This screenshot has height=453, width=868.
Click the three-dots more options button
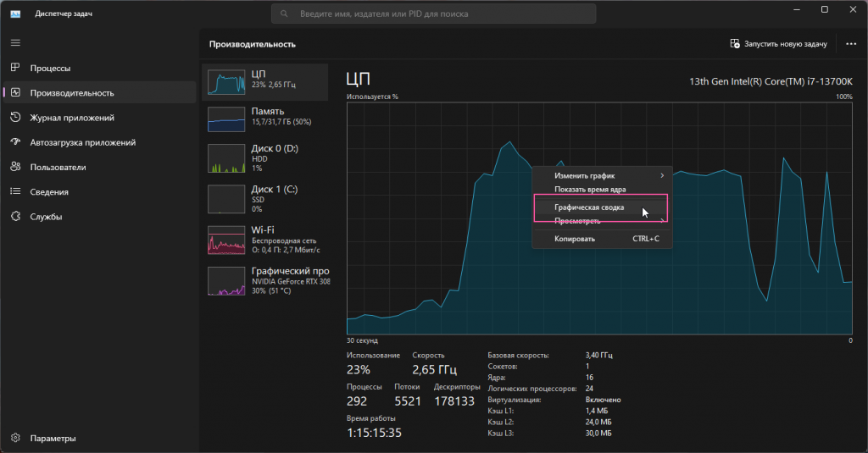851,44
